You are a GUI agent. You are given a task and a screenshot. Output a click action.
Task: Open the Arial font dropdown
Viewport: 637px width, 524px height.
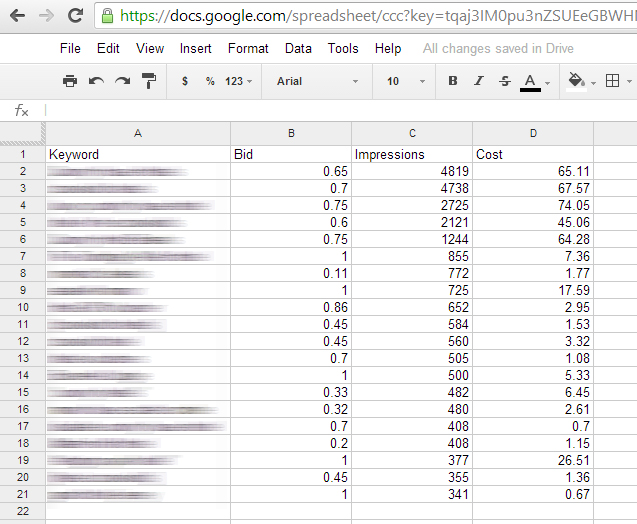317,81
